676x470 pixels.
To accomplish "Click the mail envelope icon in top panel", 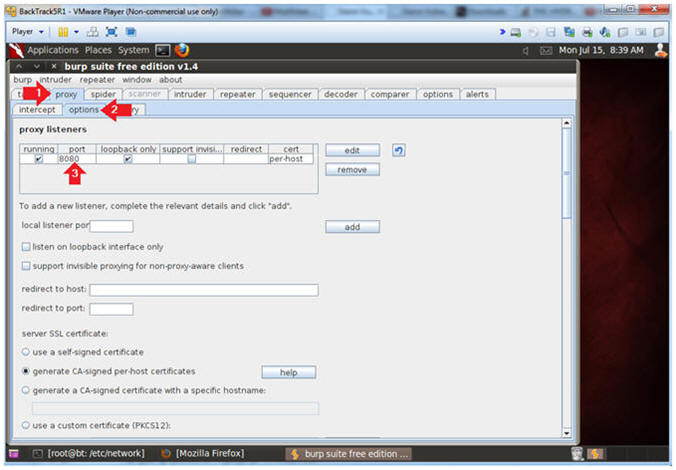I will [x=546, y=51].
